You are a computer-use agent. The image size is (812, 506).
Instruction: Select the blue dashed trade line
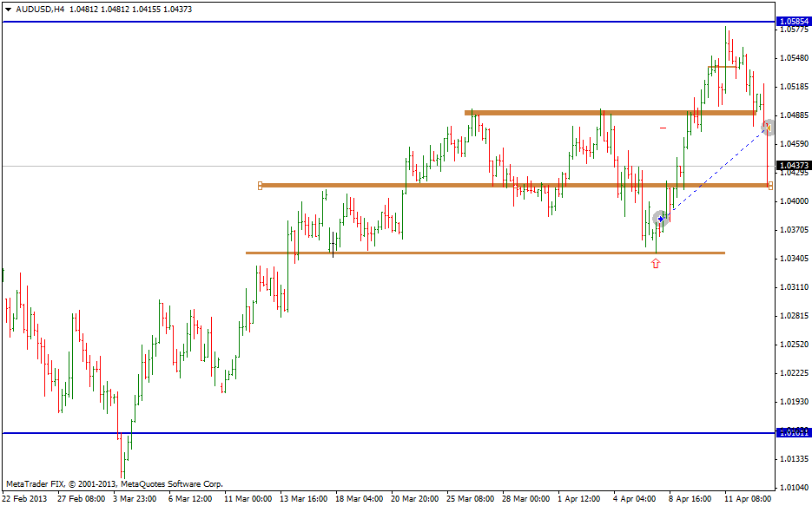712,174
